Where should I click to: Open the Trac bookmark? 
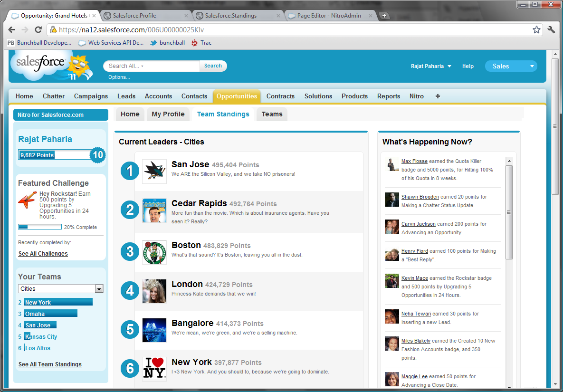pos(201,43)
